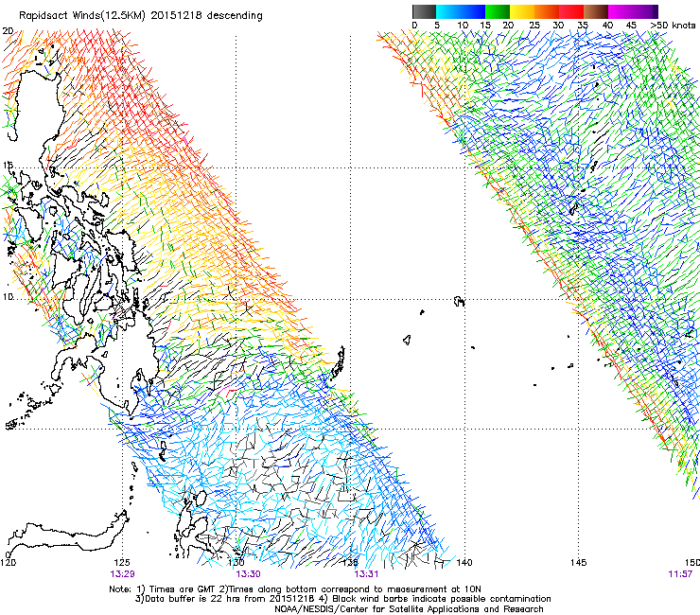Click the '45' label under the color legend
700x615 pixels.
point(631,26)
